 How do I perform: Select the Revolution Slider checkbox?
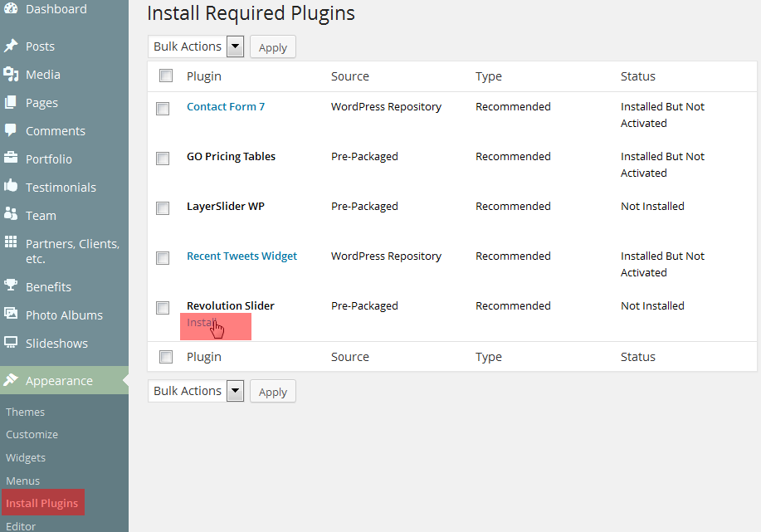[x=163, y=308]
